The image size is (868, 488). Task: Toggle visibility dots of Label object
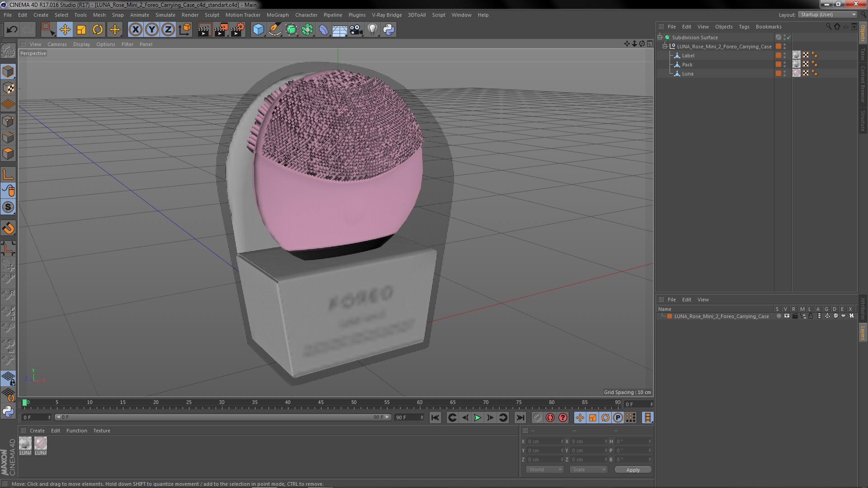784,56
